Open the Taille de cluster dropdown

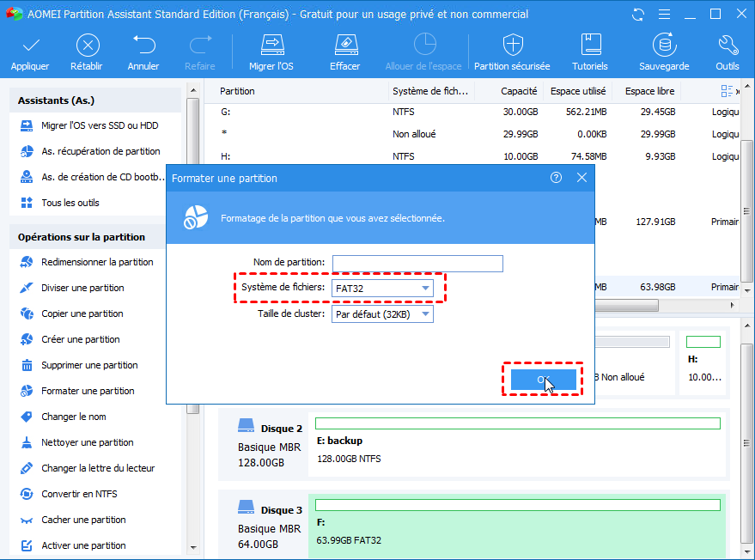pos(382,314)
